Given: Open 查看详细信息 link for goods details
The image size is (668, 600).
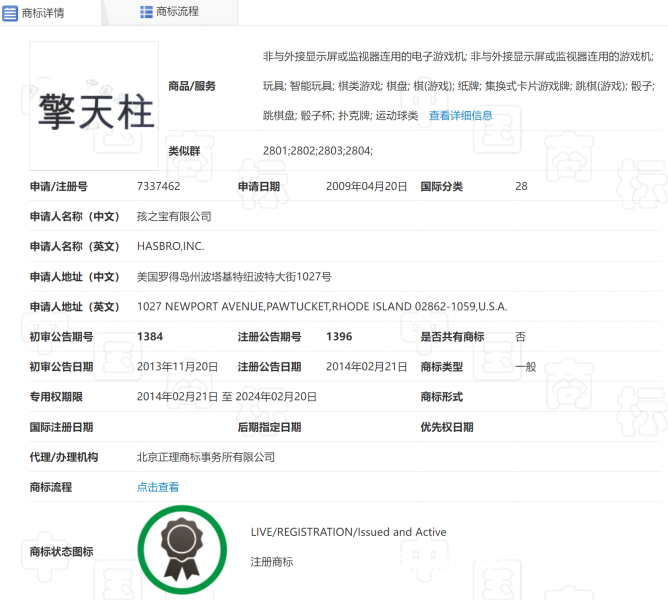Looking at the screenshot, I should (x=461, y=115).
